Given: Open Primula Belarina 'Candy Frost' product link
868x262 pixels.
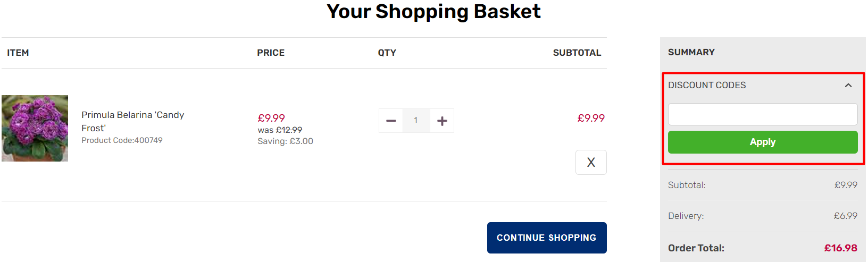Looking at the screenshot, I should [x=132, y=121].
